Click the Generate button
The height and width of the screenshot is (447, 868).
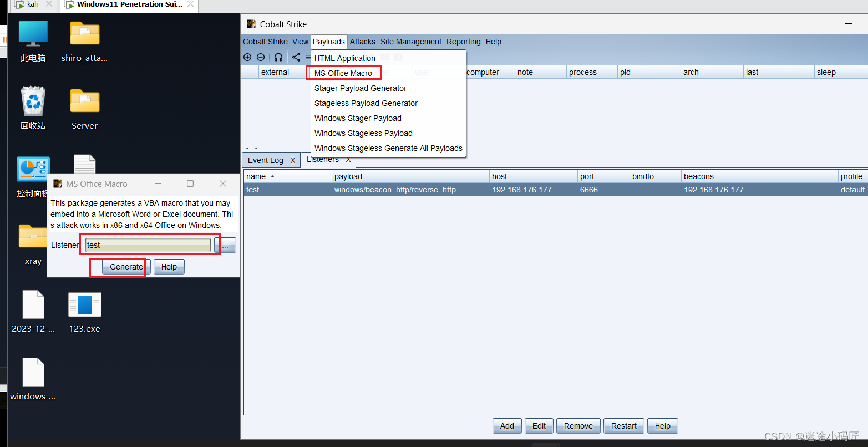[126, 267]
